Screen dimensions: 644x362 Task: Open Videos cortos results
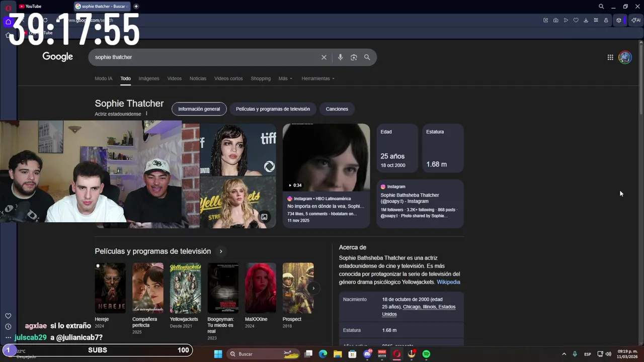pos(228,78)
